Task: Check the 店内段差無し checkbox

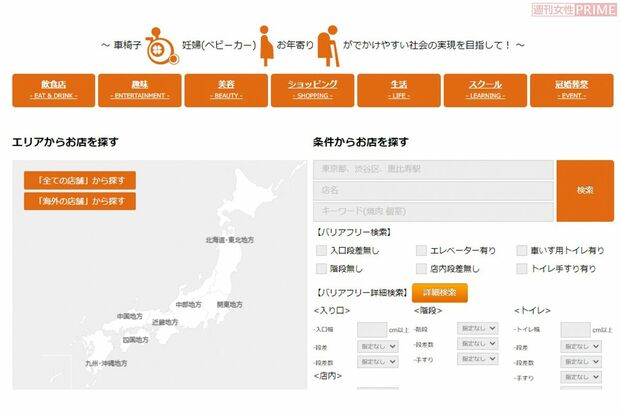Action: point(422,269)
